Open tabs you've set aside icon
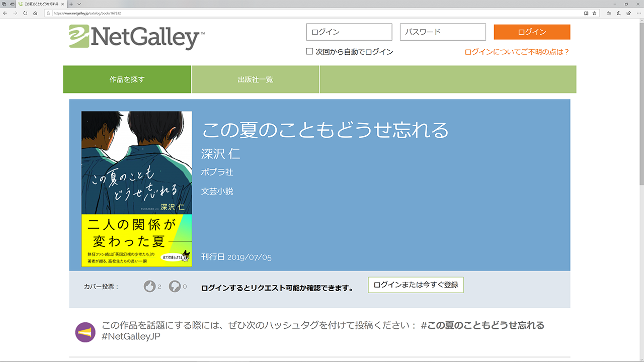 coord(4,4)
